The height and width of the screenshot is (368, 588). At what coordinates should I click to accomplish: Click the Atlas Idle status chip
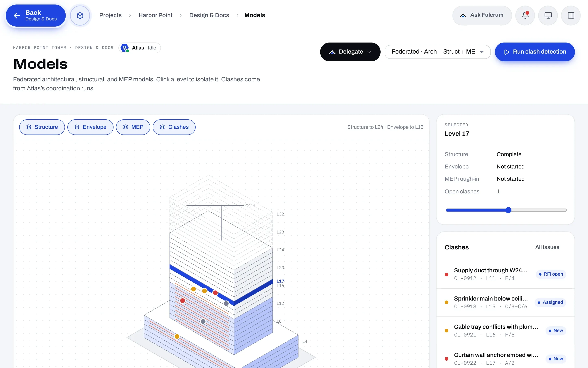coord(140,48)
